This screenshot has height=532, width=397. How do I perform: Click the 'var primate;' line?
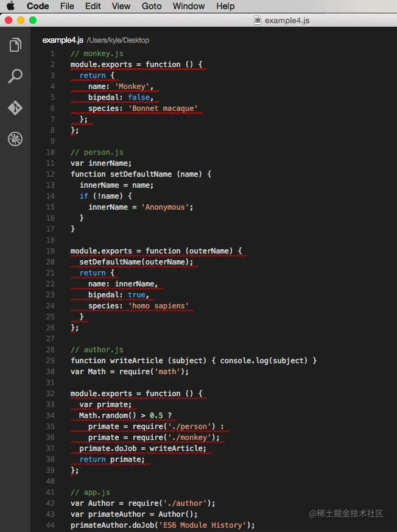click(105, 405)
